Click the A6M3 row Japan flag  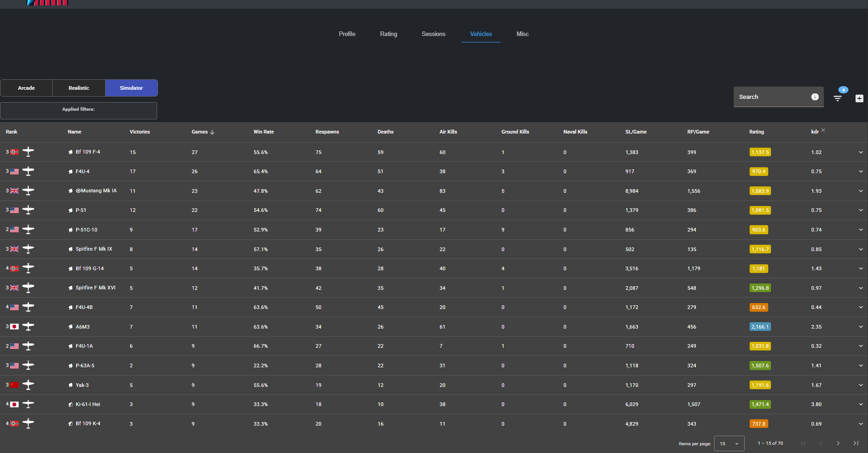click(15, 327)
